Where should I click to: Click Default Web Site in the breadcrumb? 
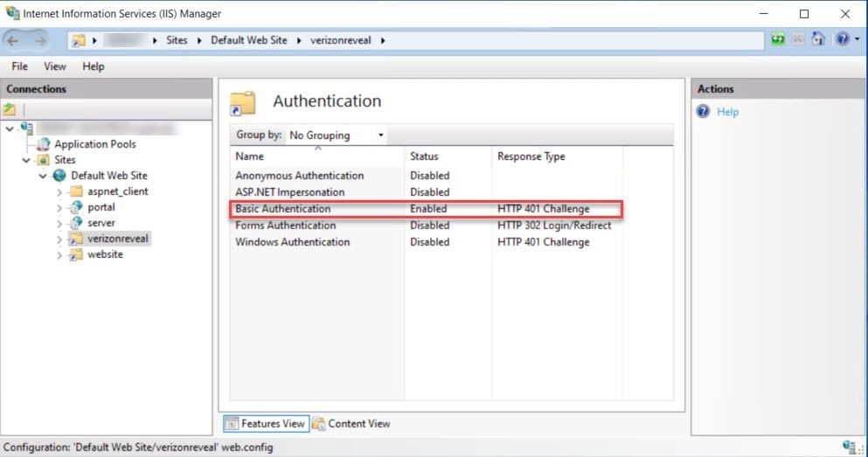pyautogui.click(x=249, y=40)
